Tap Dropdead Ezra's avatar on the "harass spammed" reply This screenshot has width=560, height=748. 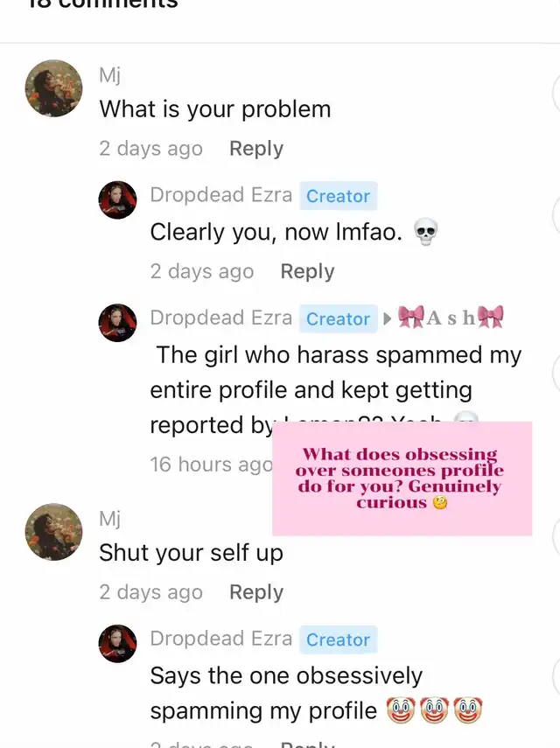(x=117, y=323)
